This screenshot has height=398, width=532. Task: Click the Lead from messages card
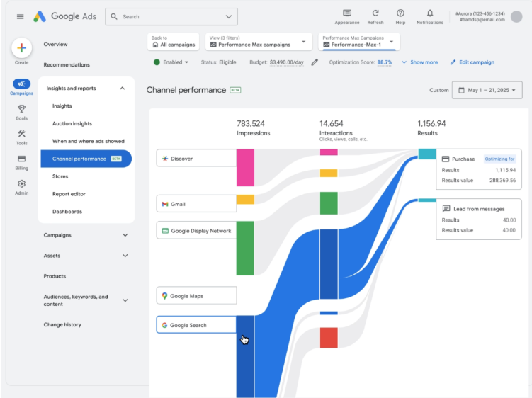479,220
